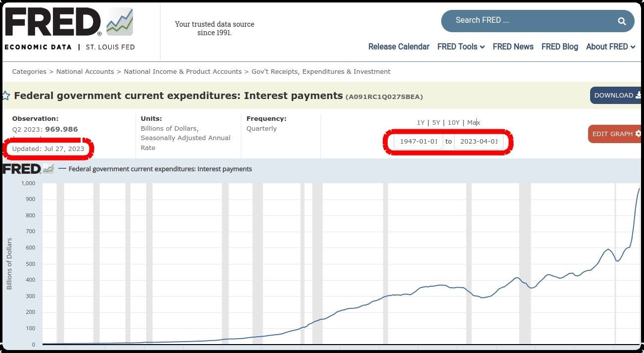
Task: Click the observation value 969.986
Action: point(61,129)
